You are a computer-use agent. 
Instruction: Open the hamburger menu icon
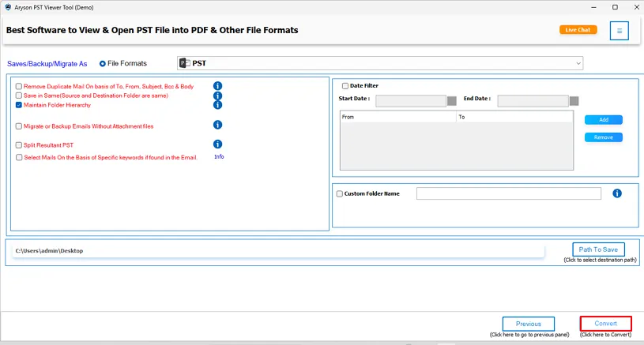point(619,31)
